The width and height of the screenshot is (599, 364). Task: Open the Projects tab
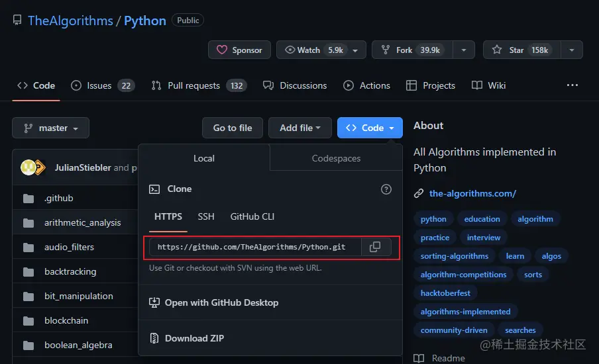(431, 85)
